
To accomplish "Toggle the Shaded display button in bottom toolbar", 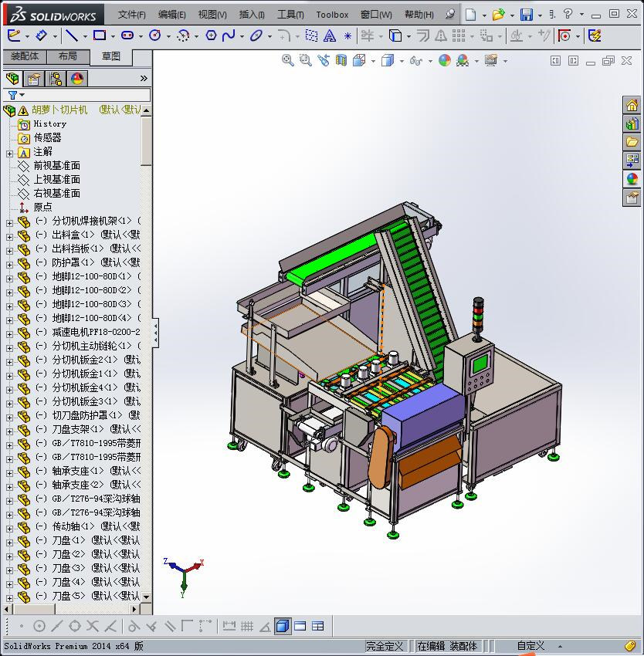I will pyautogui.click(x=283, y=627).
